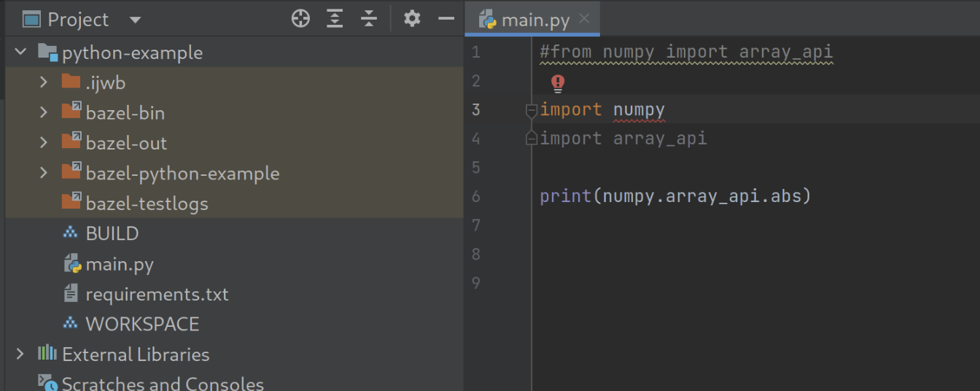
Task: Select the External Libraries node
Action: pos(136,355)
